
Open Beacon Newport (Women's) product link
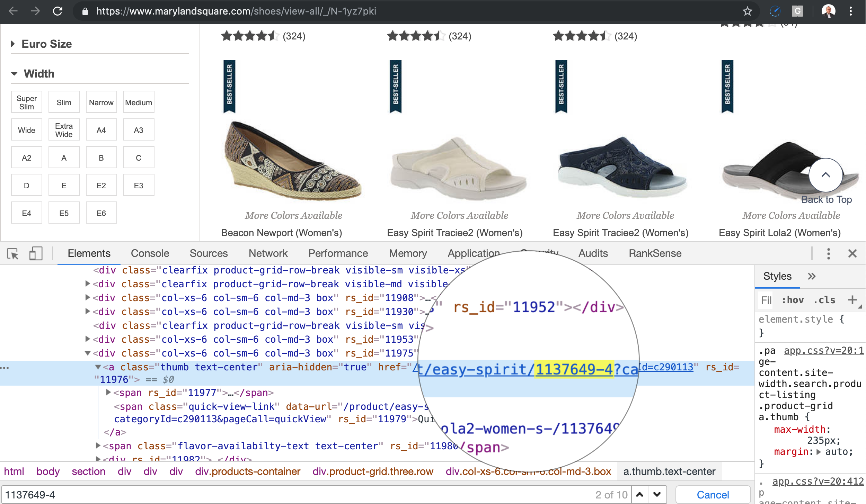pos(281,233)
